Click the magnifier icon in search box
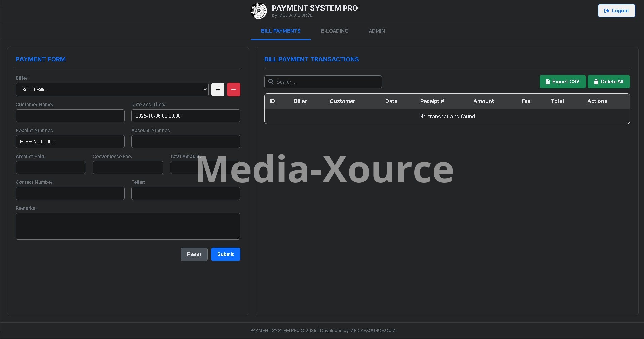644x339 pixels. point(271,82)
